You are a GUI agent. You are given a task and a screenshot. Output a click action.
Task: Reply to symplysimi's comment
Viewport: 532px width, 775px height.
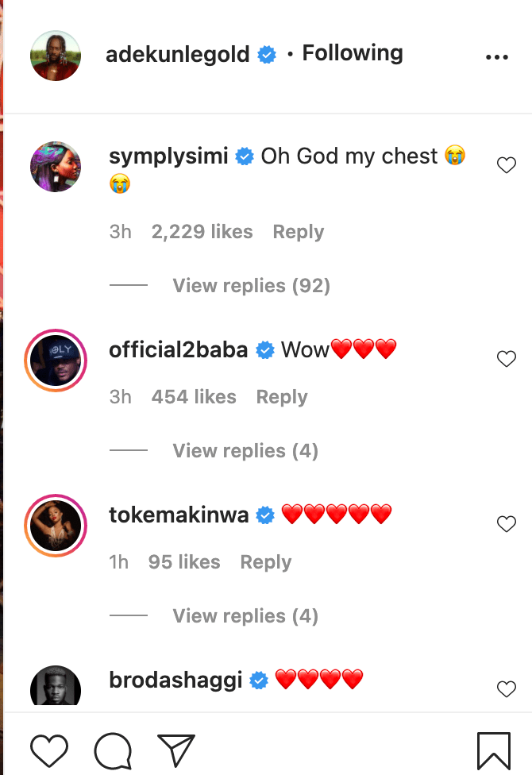(x=298, y=232)
